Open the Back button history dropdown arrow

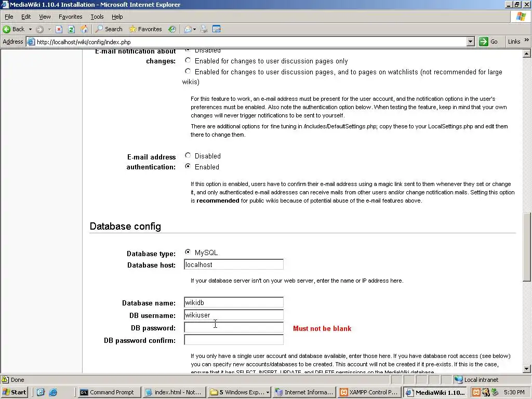click(x=30, y=30)
